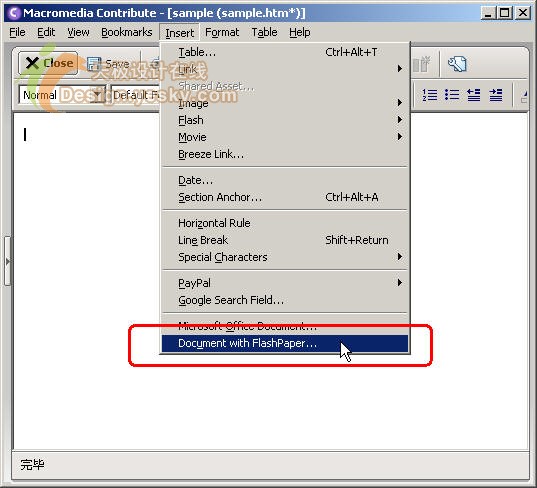The image size is (537, 488).
Task: Expand the collapsed left sidebar handle
Action: coord(7,261)
